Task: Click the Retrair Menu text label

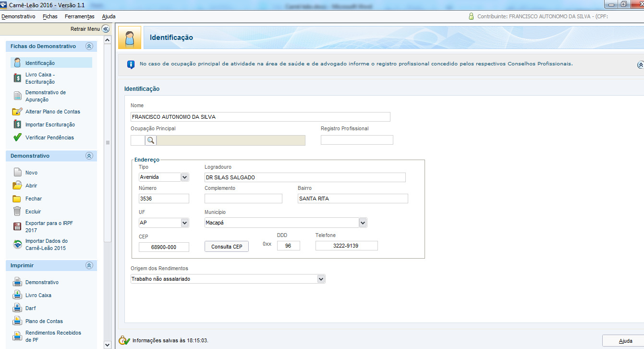Action: (85, 29)
